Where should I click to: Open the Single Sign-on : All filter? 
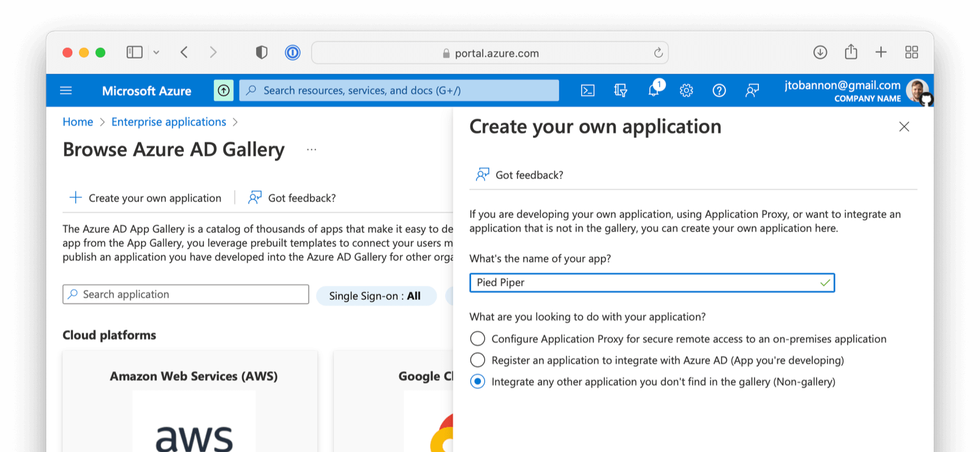coord(375,296)
